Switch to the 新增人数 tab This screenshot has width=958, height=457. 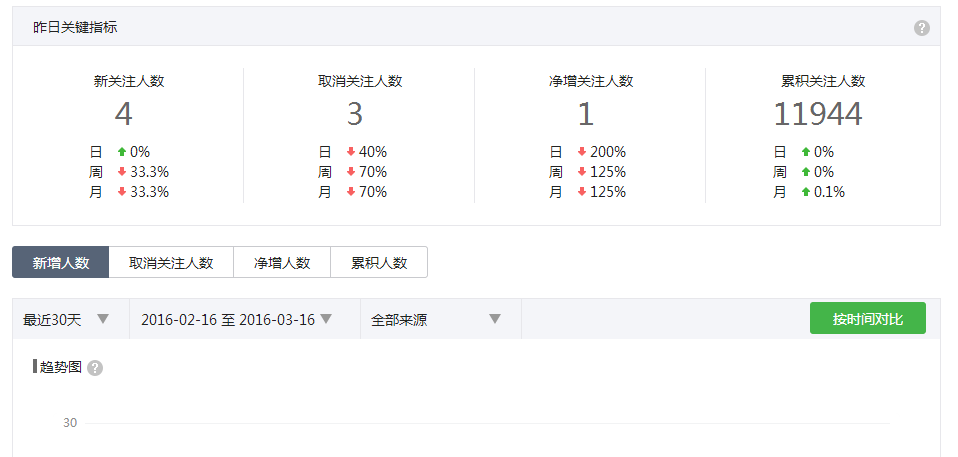[61, 263]
